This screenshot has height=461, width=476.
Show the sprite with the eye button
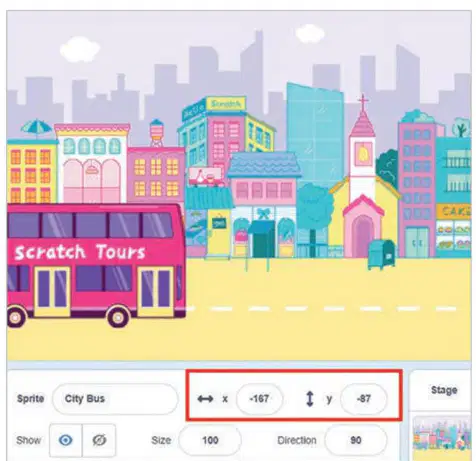pos(66,440)
